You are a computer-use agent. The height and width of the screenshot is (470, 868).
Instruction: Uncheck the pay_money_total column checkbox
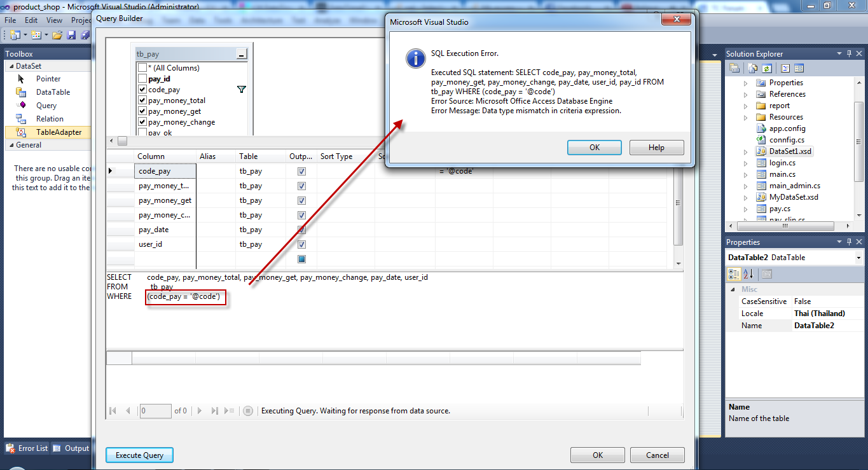(142, 100)
